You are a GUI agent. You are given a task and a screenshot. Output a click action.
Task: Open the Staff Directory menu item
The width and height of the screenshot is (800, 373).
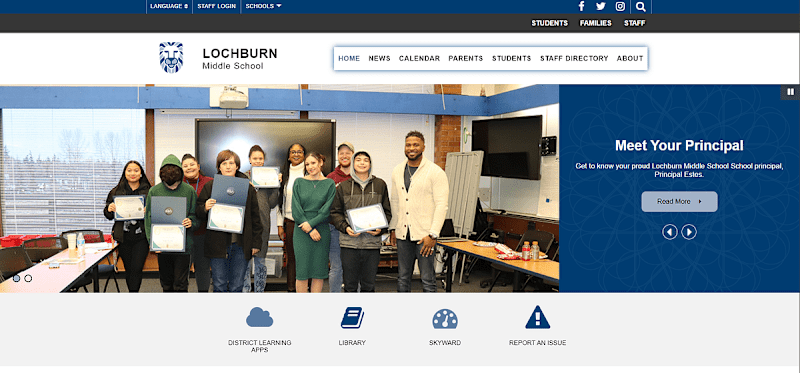[574, 58]
